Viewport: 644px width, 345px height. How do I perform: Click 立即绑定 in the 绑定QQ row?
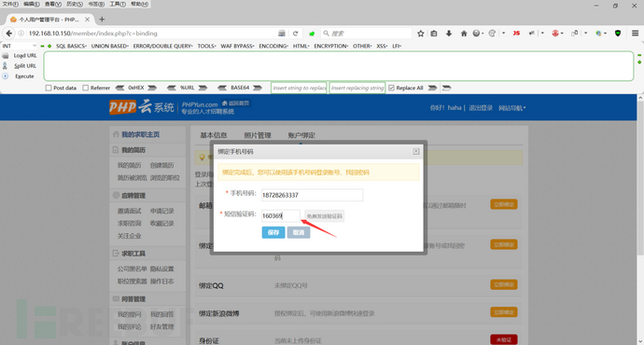(504, 284)
